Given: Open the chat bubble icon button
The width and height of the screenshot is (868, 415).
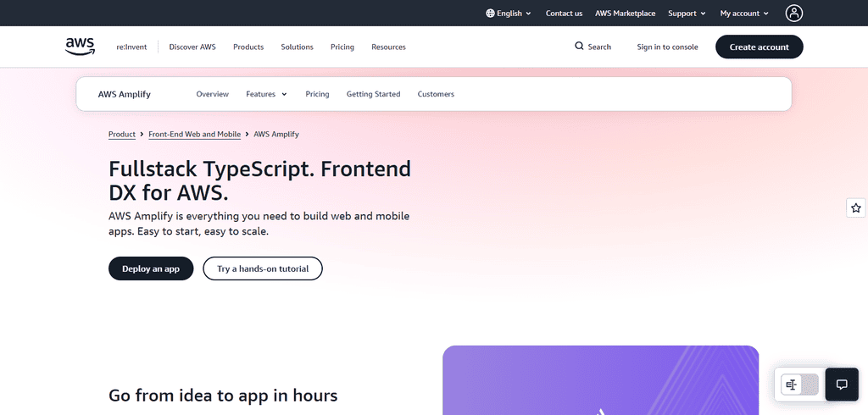Looking at the screenshot, I should (x=842, y=385).
